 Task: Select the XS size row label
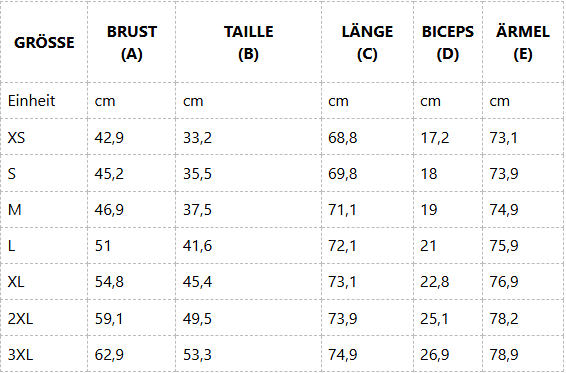(16, 138)
